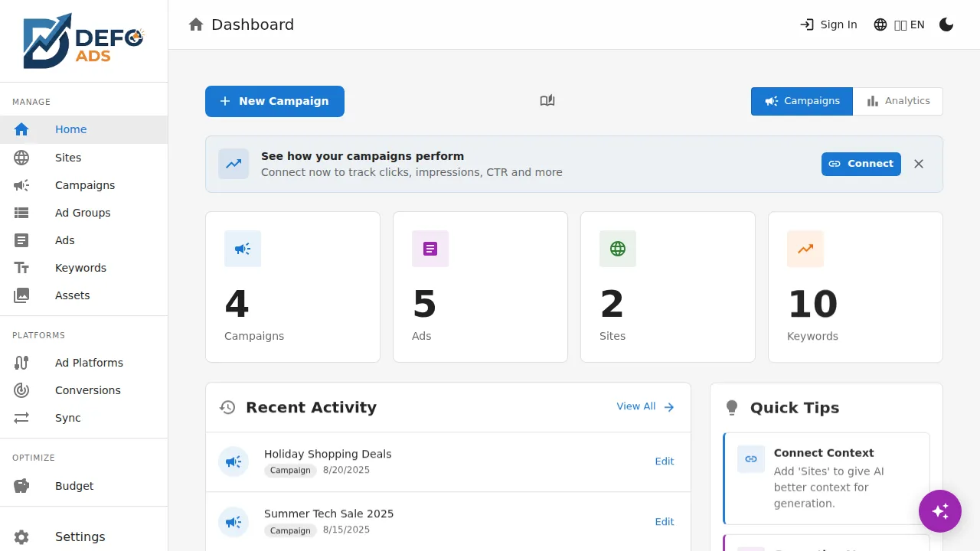Open Sign In
980x551 pixels.
(828, 24)
